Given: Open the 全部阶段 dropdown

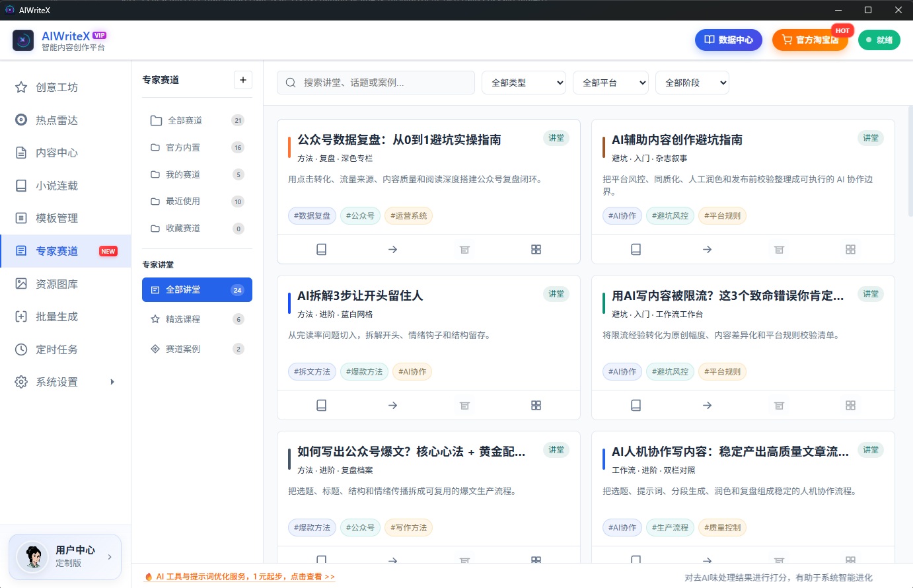Looking at the screenshot, I should (692, 83).
